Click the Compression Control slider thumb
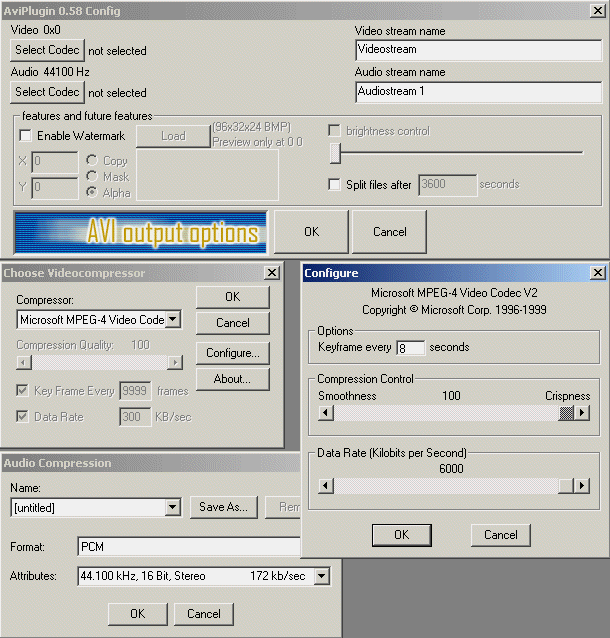610x638 pixels. pos(566,413)
